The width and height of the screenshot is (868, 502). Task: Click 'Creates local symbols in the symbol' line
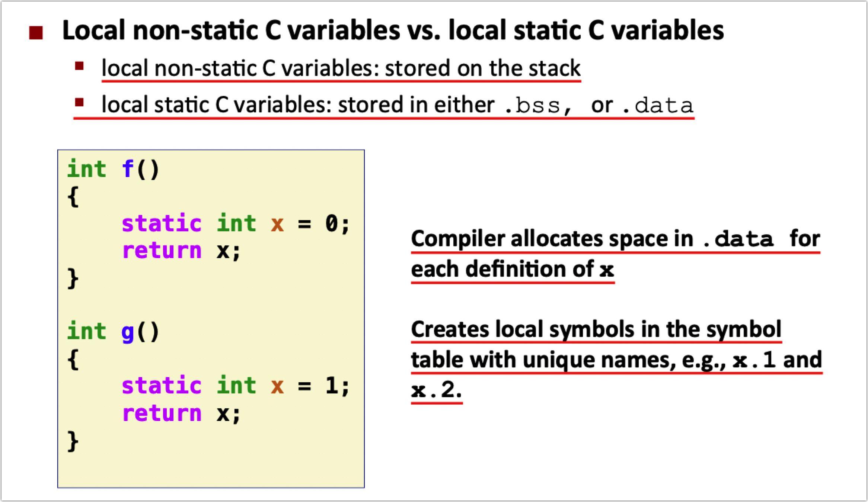596,330
